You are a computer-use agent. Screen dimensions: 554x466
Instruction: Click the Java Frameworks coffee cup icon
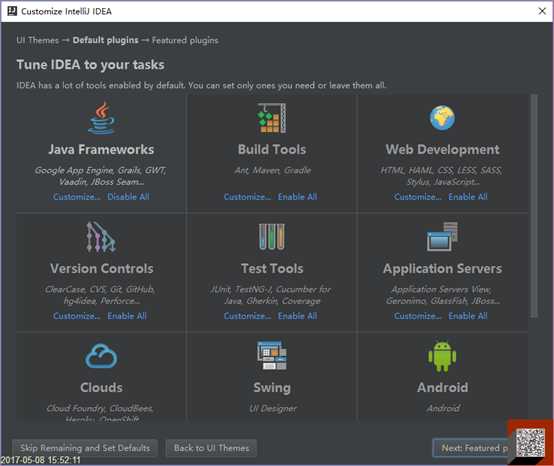coord(101,118)
